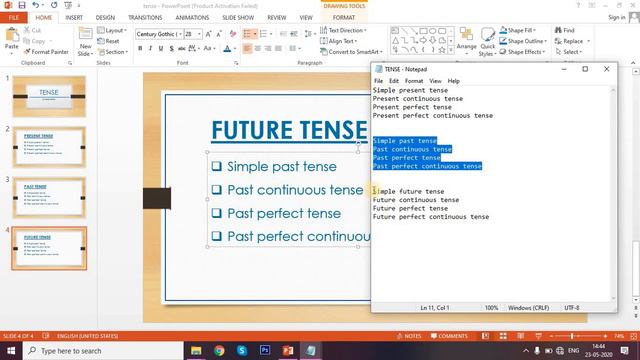
Task: Click the Paste icon in Clipboard group
Action: tap(12, 35)
